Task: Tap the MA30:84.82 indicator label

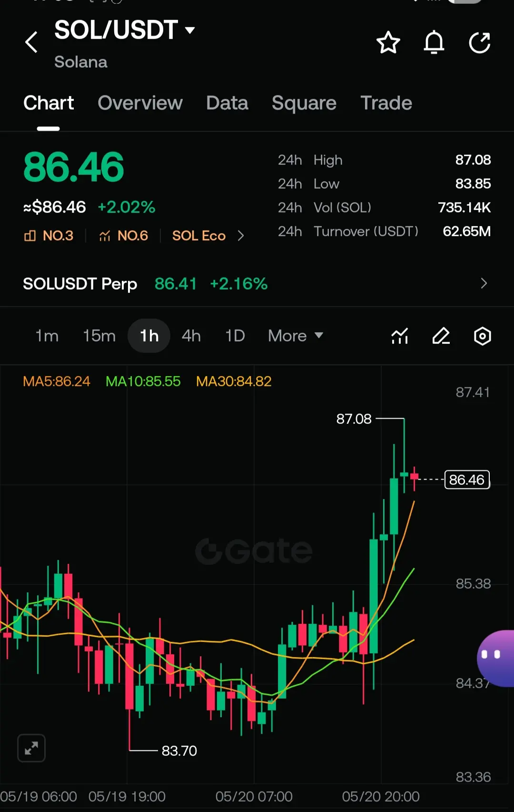Action: tap(234, 381)
